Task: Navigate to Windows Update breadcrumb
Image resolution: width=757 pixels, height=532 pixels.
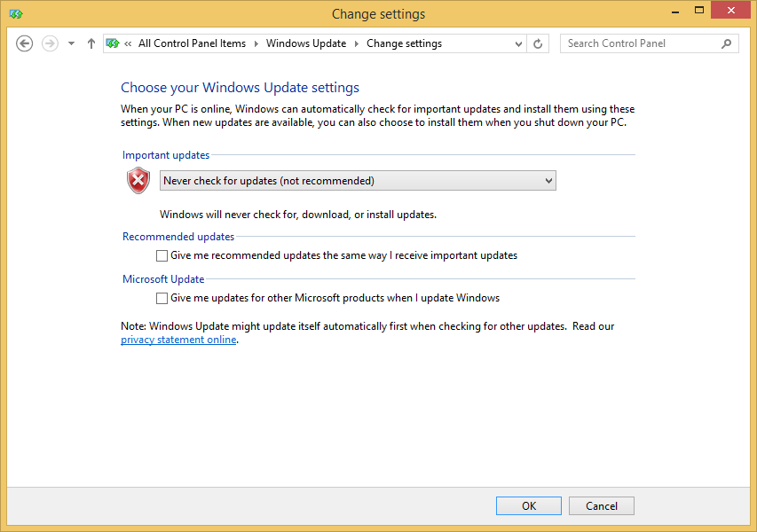Action: click(x=306, y=43)
